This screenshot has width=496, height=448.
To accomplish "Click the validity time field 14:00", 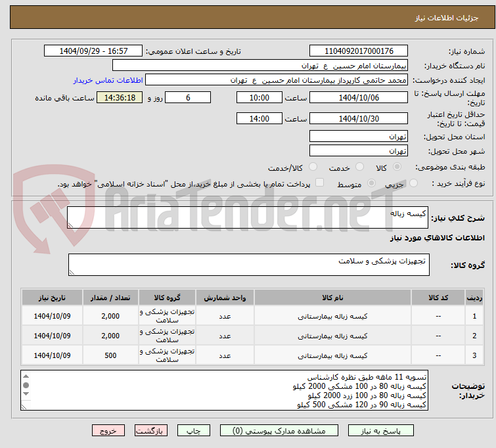I will tap(259, 119).
